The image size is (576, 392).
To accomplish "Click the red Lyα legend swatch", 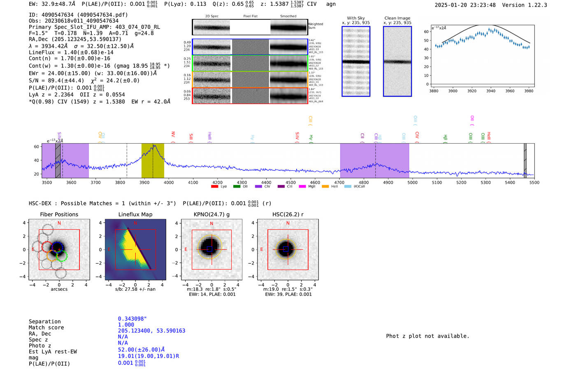I will point(214,186).
